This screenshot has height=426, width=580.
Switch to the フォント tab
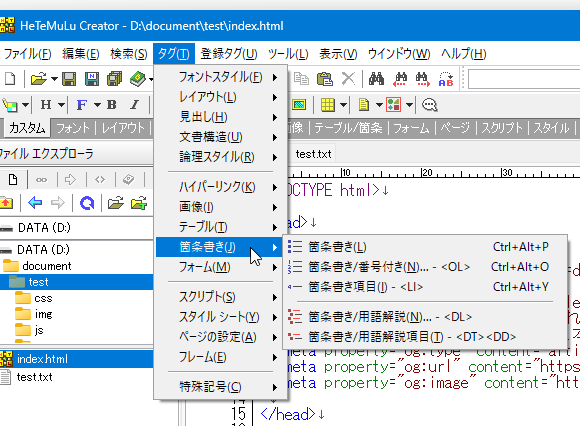(72, 128)
